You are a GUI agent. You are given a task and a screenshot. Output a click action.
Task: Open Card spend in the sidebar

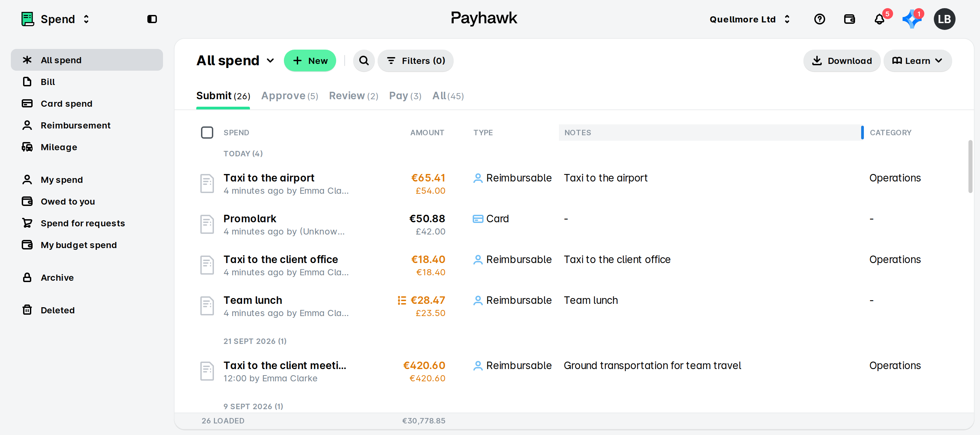pyautogui.click(x=87, y=104)
